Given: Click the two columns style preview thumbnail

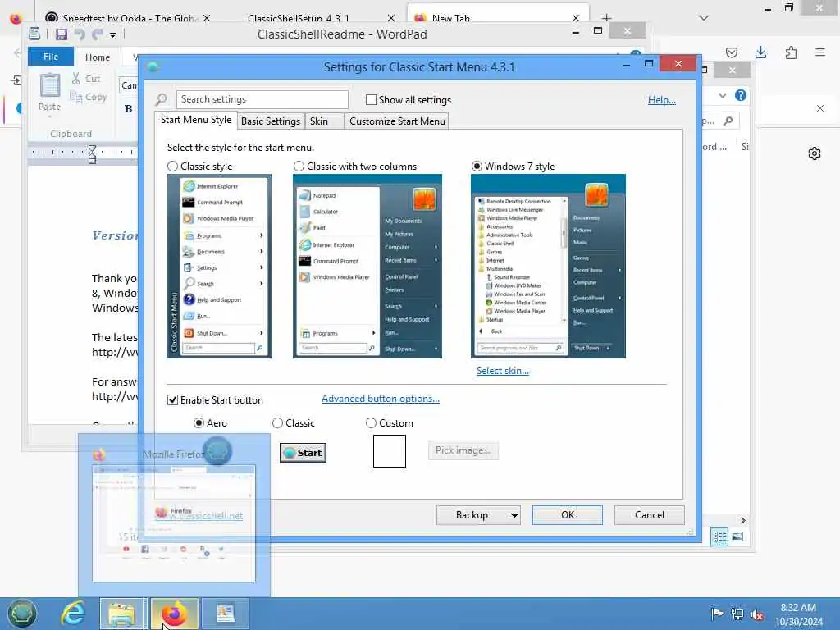Looking at the screenshot, I should pos(367,267).
